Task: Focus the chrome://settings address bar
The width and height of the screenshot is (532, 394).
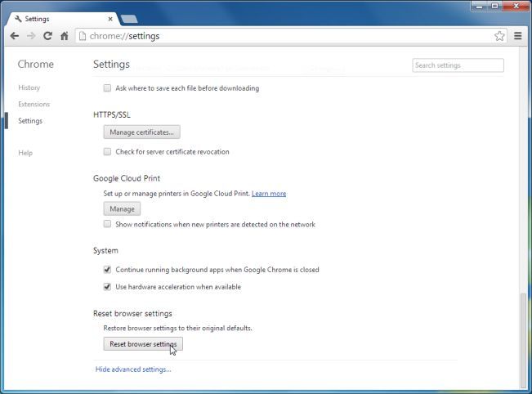Action: coord(291,36)
